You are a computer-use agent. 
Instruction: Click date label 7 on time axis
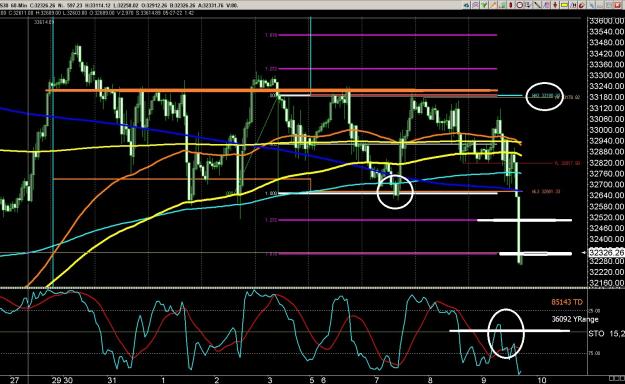pos(377,380)
